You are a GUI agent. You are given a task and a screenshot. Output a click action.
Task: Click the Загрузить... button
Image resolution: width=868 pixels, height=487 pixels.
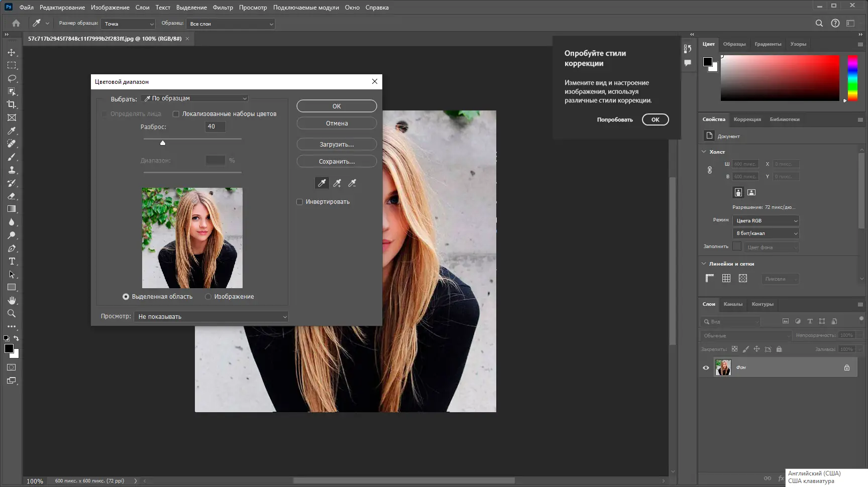337,145
